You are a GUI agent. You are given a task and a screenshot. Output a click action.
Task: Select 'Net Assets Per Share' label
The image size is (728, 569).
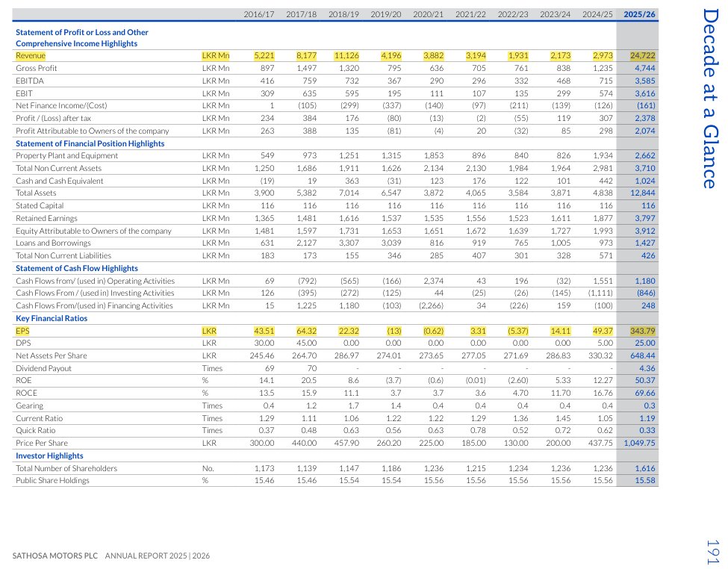[x=51, y=355]
